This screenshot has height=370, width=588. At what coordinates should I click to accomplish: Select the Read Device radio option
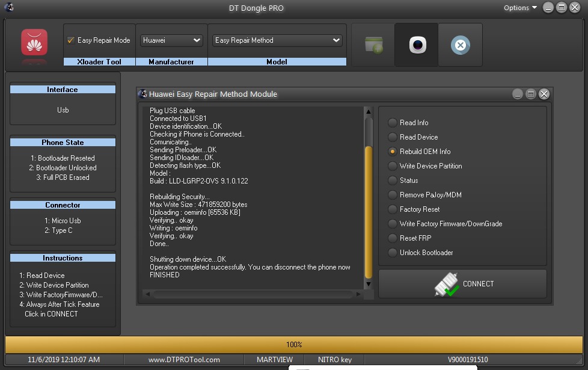pyautogui.click(x=392, y=137)
